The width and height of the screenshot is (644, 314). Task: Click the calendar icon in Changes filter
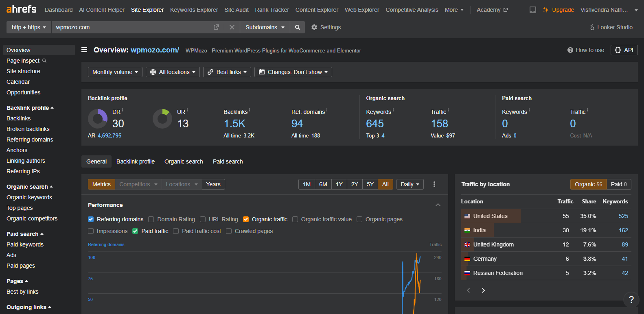click(262, 72)
